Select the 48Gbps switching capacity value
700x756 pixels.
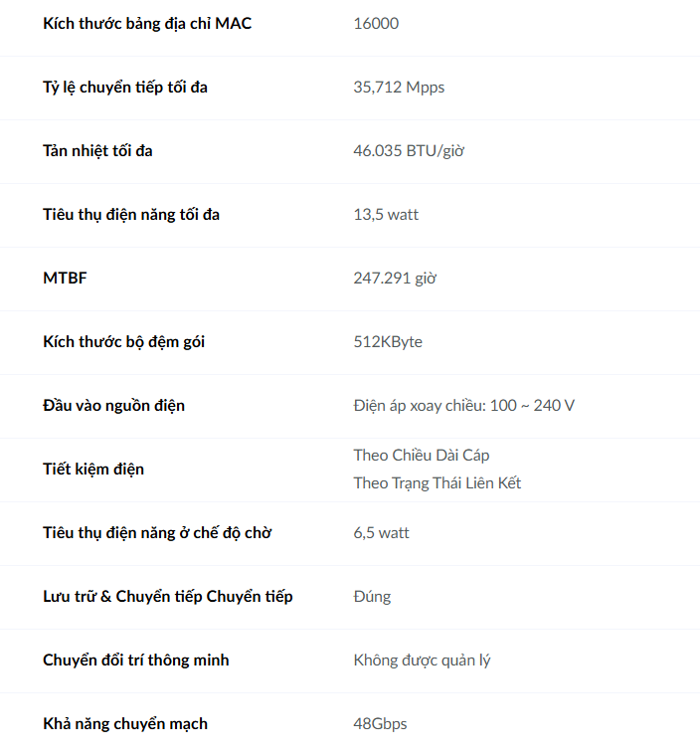coord(380,724)
